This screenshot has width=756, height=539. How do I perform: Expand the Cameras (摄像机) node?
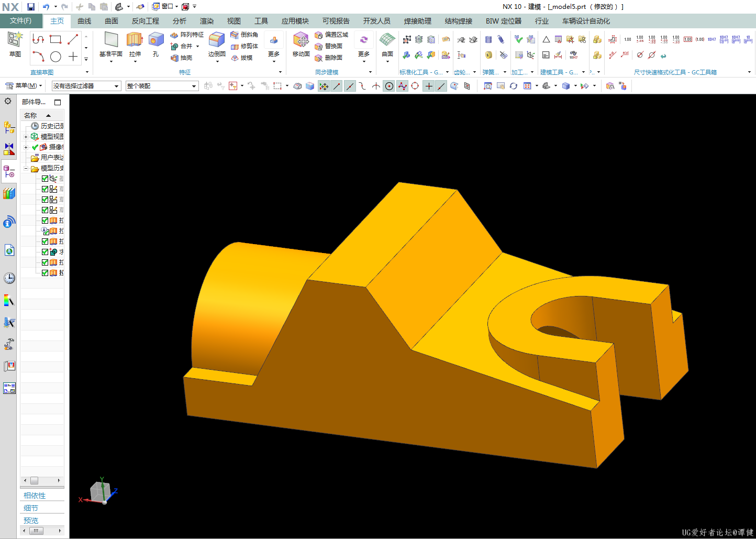[x=26, y=147]
